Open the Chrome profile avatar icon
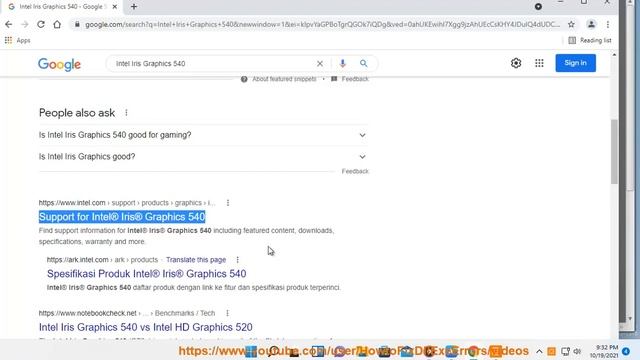 click(591, 24)
